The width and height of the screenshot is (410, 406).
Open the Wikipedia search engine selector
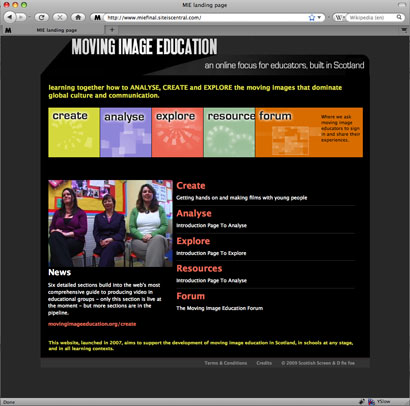pos(339,17)
